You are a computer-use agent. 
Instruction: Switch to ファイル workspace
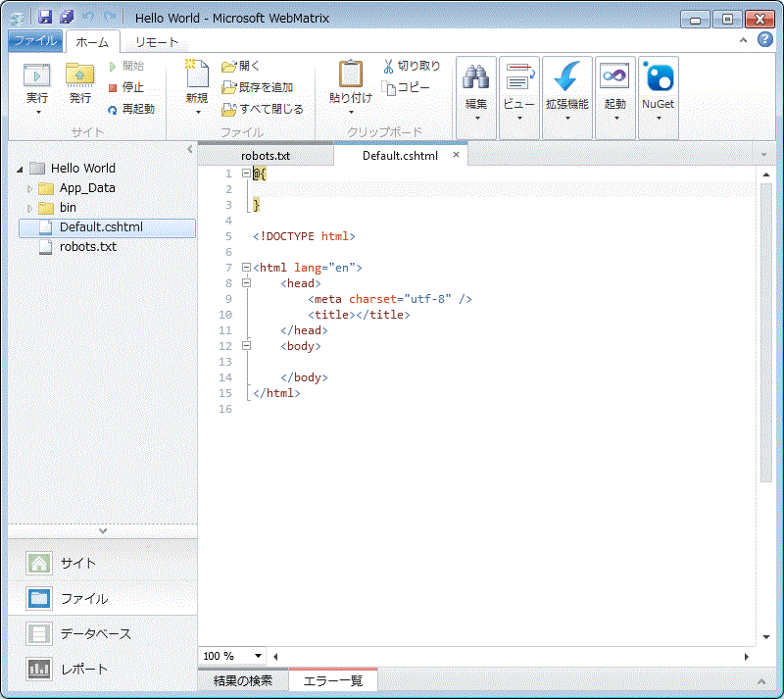click(103, 598)
